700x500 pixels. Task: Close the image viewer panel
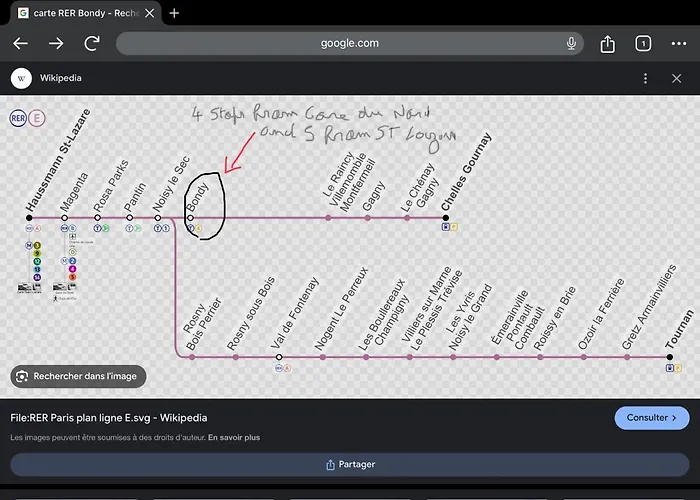[x=677, y=79]
